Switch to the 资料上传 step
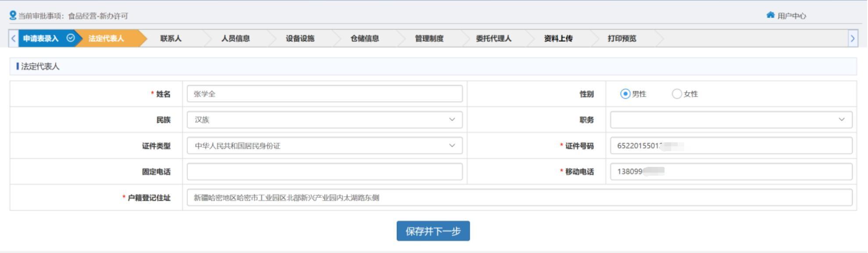This screenshot has height=253, width=868. [x=558, y=39]
